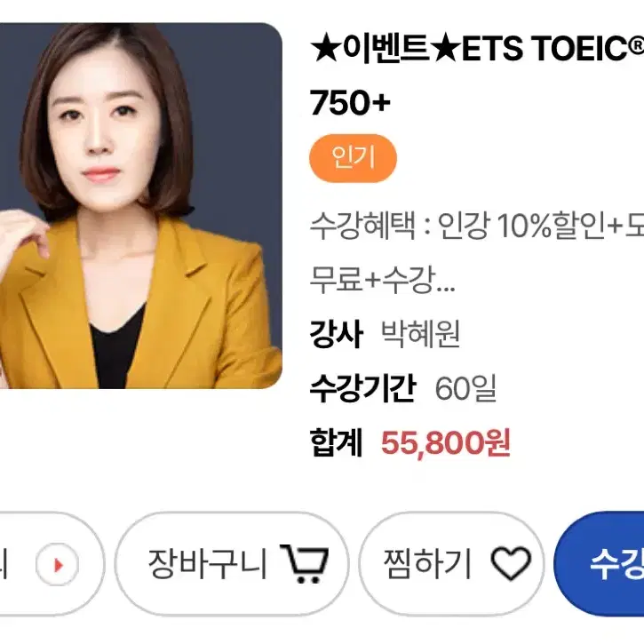Click the first star before 이벤트

325,49
